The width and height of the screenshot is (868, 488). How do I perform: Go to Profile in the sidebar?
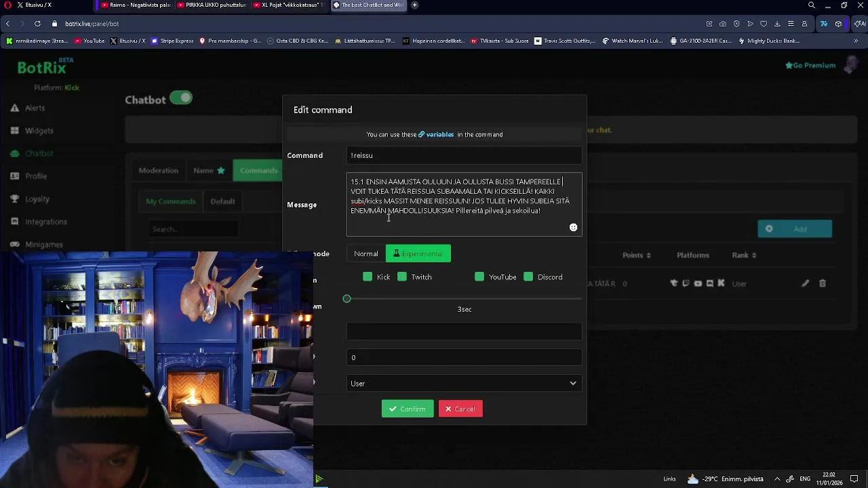click(28, 176)
